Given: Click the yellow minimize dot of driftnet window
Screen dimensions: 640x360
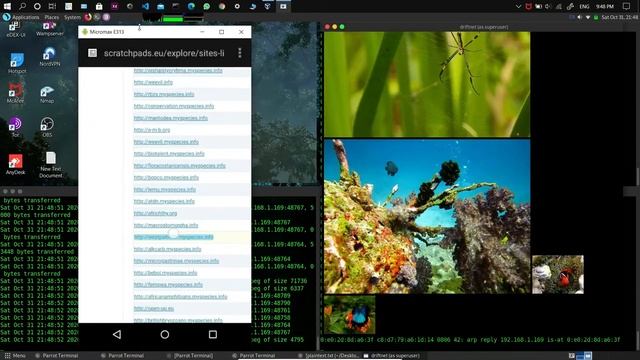Looking at the screenshot, I should tap(335, 27).
